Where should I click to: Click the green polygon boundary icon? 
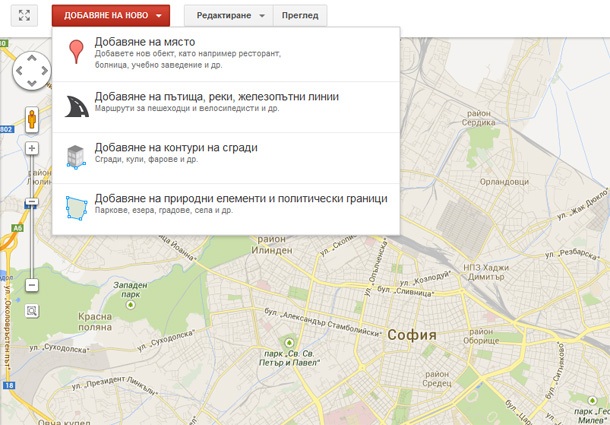tap(76, 208)
